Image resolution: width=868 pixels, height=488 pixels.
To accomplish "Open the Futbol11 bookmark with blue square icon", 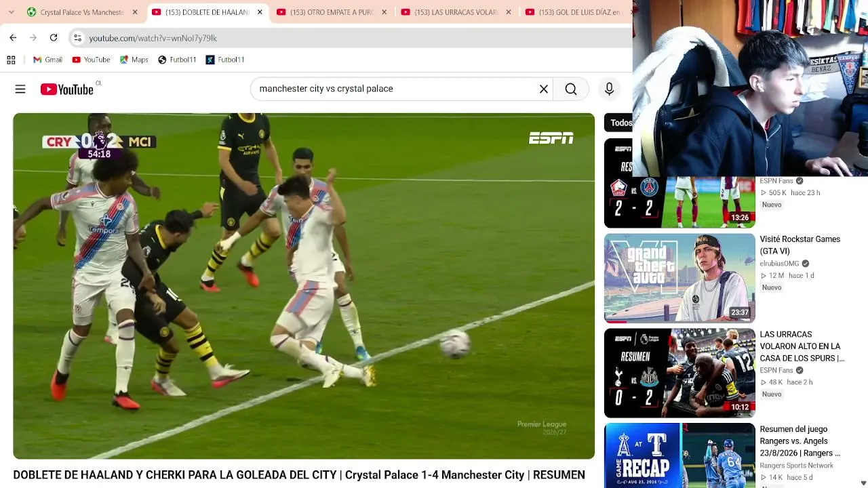I will [x=225, y=60].
